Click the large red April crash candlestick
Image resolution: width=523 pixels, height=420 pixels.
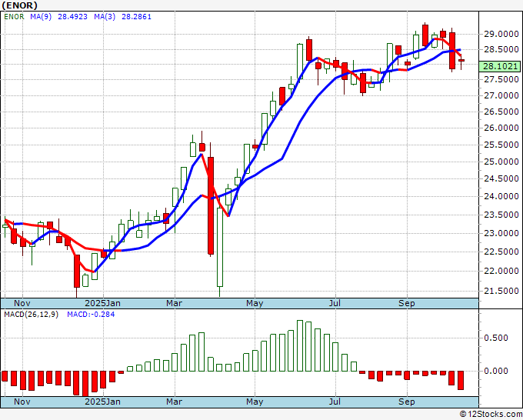[x=211, y=206]
